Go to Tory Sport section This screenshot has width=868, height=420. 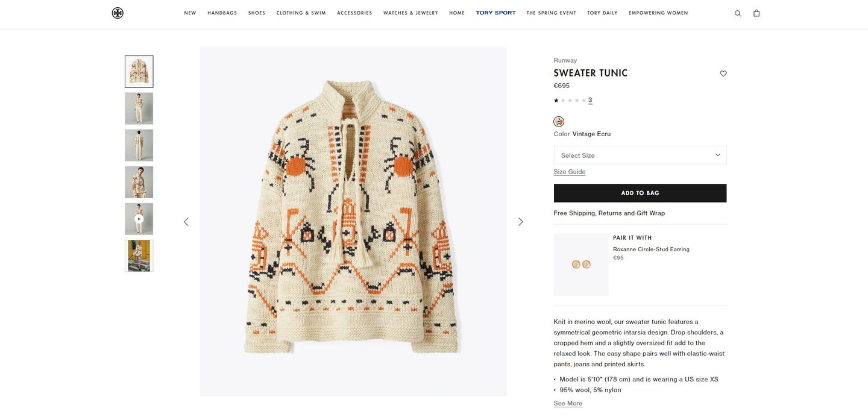coord(495,13)
